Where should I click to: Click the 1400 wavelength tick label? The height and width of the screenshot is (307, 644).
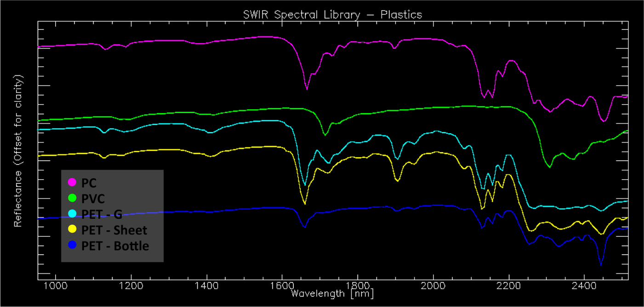(x=207, y=286)
